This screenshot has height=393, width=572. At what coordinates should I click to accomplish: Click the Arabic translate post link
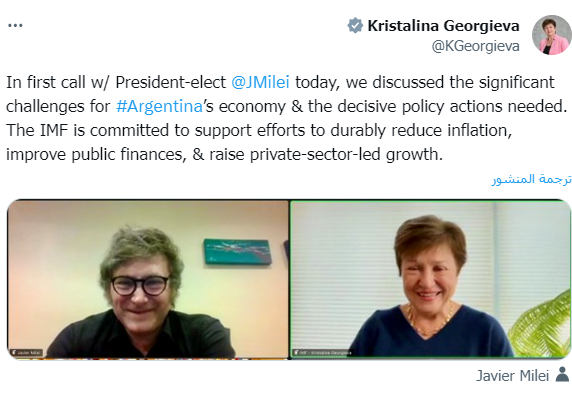(x=532, y=179)
